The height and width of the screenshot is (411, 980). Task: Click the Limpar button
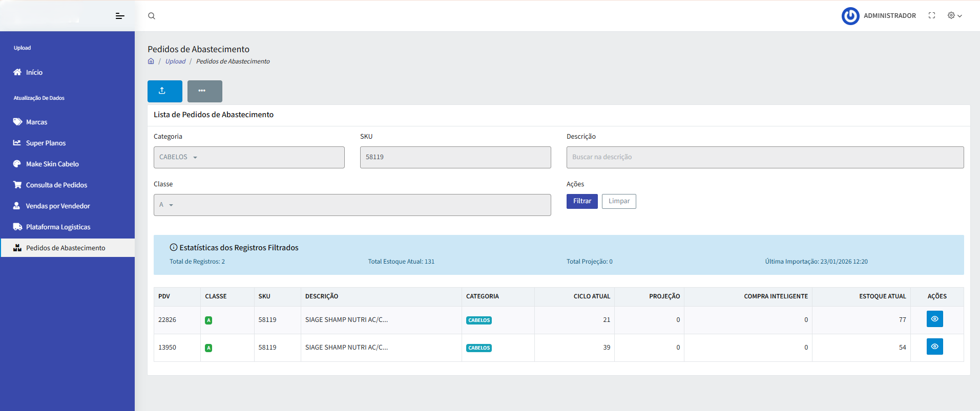pyautogui.click(x=619, y=201)
